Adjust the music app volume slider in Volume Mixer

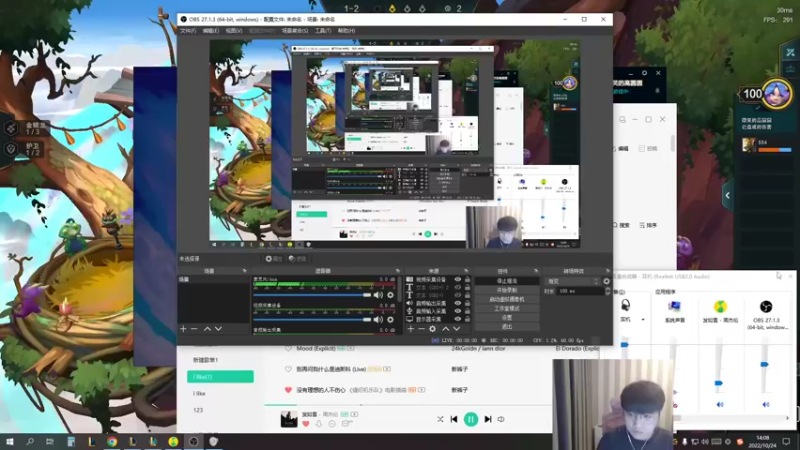coord(718,383)
